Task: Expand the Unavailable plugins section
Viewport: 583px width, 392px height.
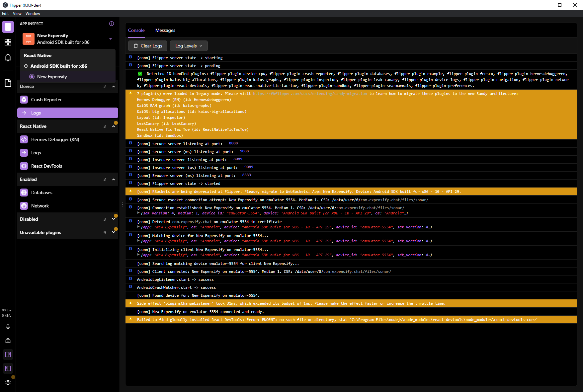Action: point(114,232)
